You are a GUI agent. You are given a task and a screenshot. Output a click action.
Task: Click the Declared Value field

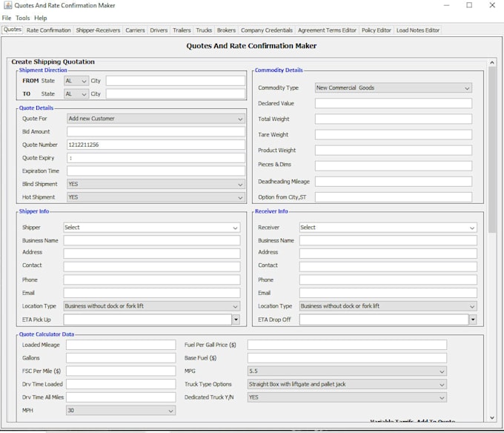click(x=394, y=104)
